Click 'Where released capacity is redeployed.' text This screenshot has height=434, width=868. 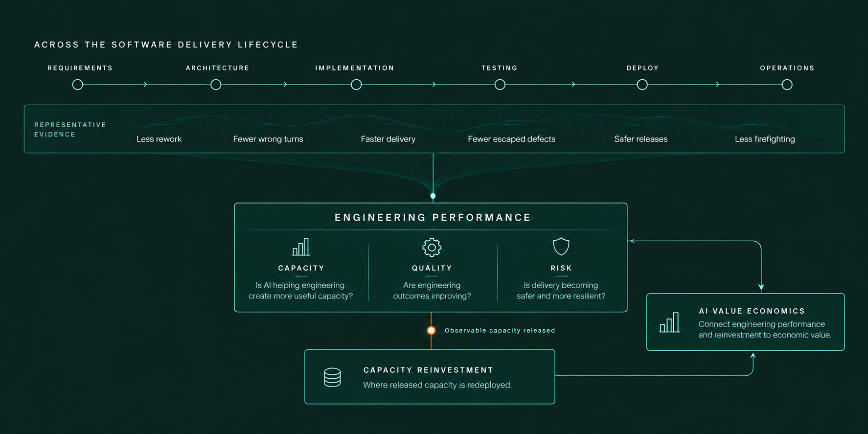[437, 385]
